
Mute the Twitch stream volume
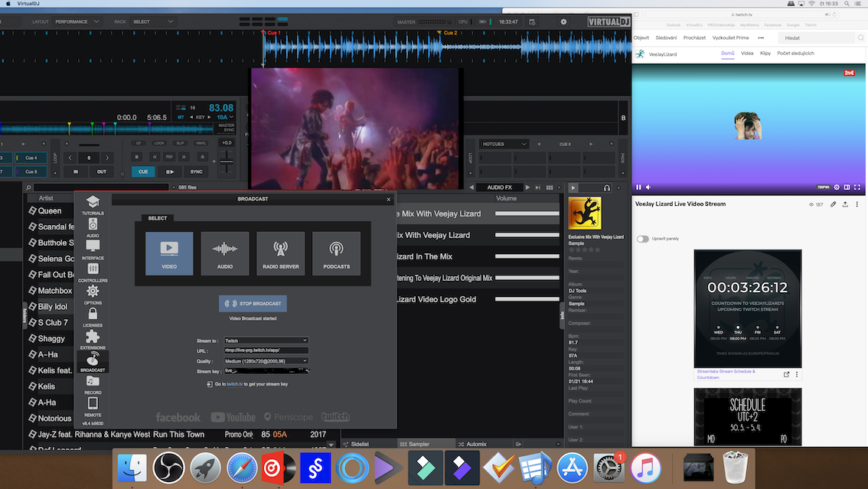click(648, 187)
